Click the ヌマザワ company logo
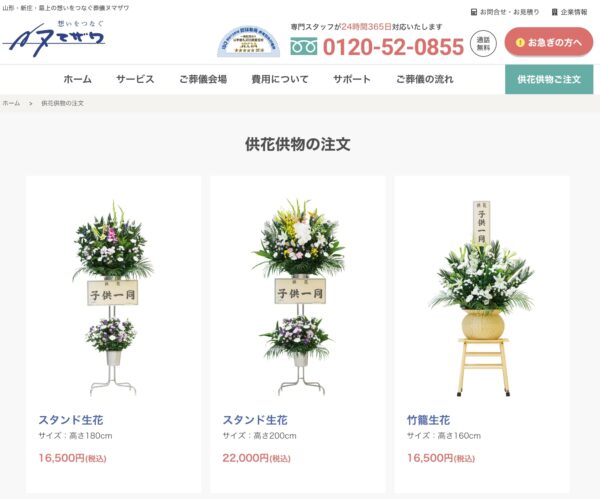600x499 pixels. coord(54,39)
